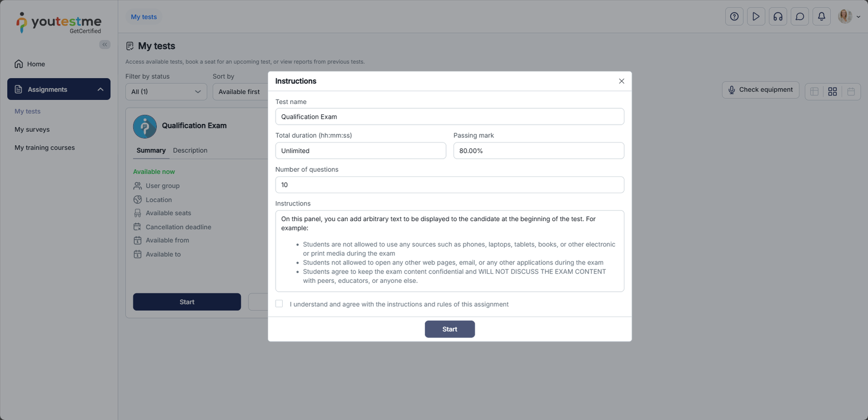Open the notifications bell
Screen dimensions: 868x420
pyautogui.click(x=821, y=17)
